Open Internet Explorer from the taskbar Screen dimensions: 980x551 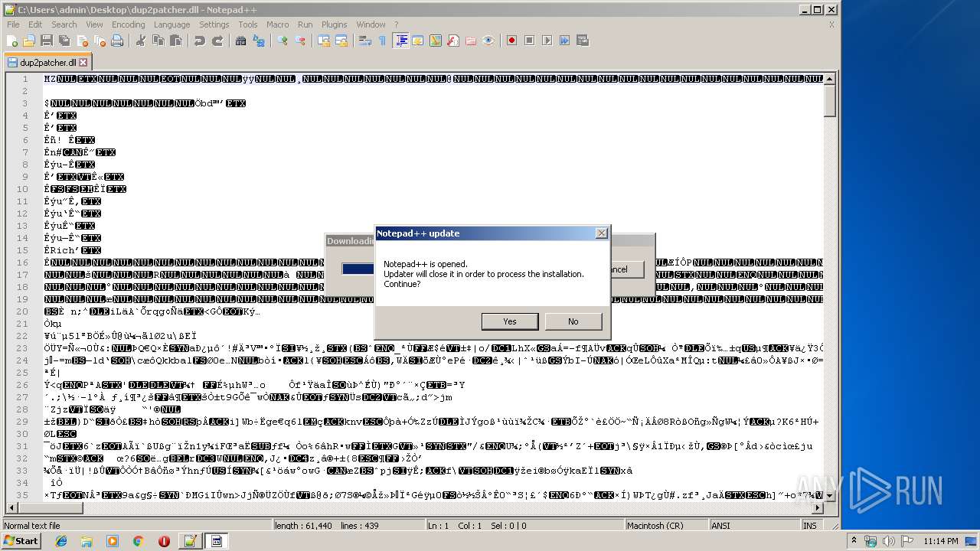61,541
